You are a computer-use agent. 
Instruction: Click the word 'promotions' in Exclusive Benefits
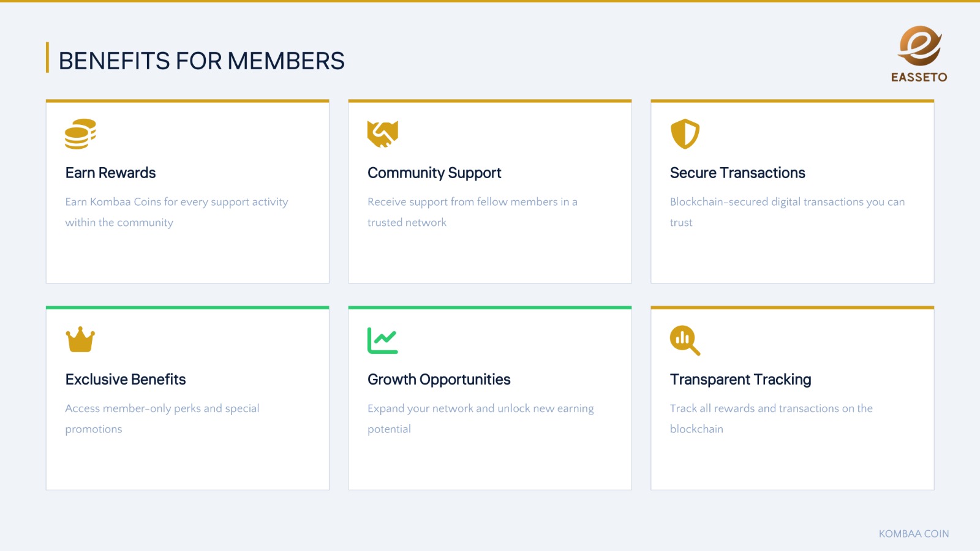(94, 429)
